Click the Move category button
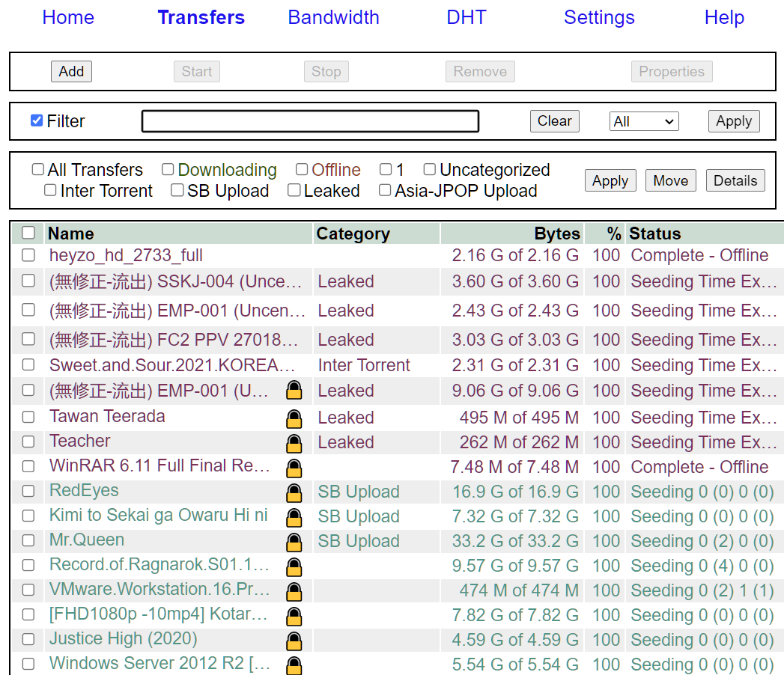 (670, 180)
